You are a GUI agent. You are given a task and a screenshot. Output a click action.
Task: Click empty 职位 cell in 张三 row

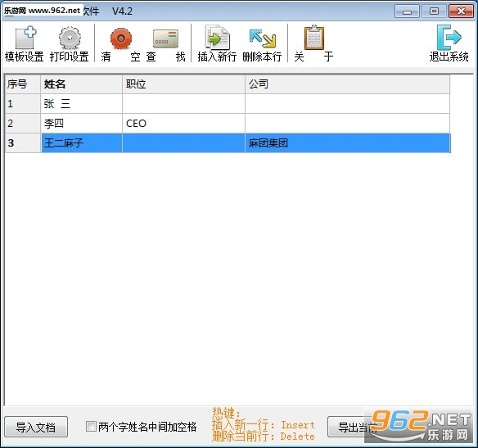click(184, 104)
